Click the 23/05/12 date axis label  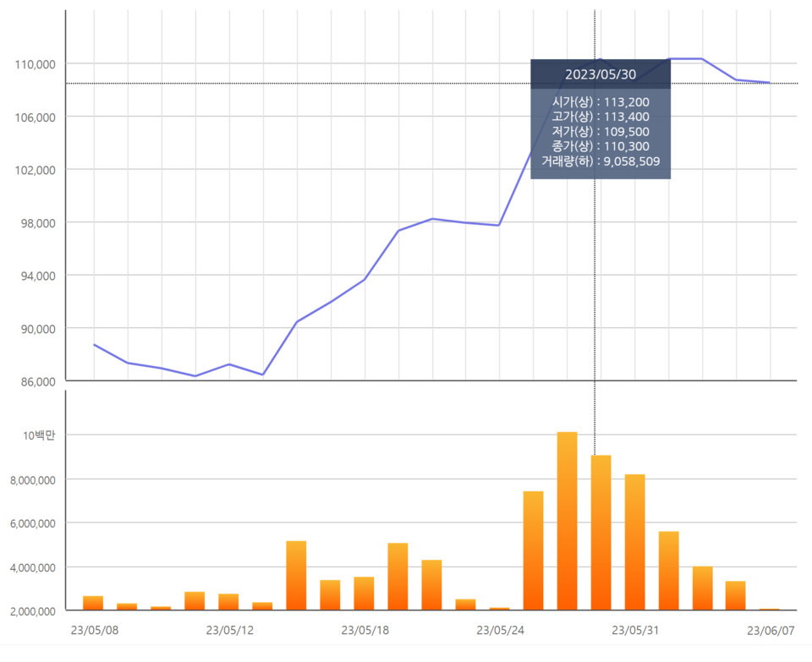[230, 630]
